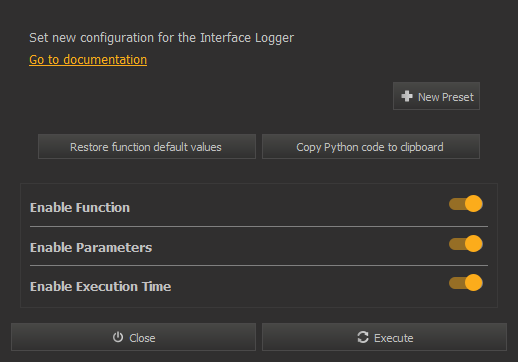Copy Python code to clipboard
This screenshot has width=518, height=362.
click(371, 147)
